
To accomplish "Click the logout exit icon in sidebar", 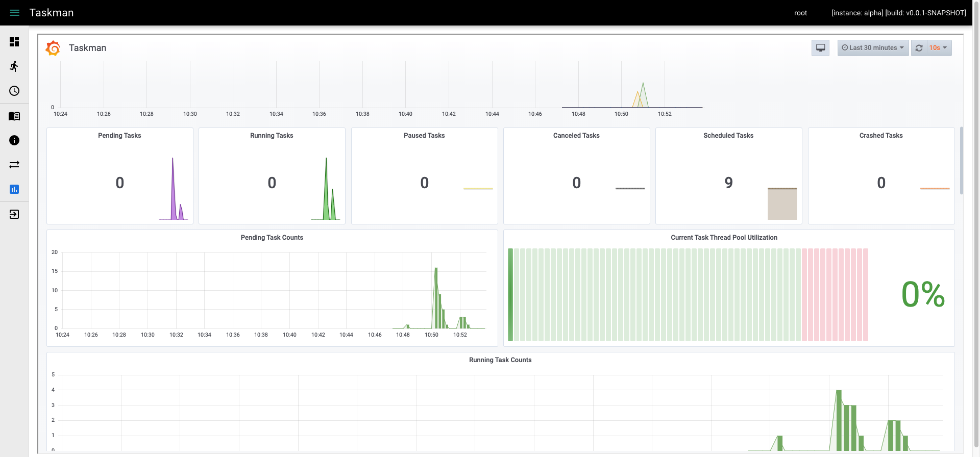I will point(14,214).
